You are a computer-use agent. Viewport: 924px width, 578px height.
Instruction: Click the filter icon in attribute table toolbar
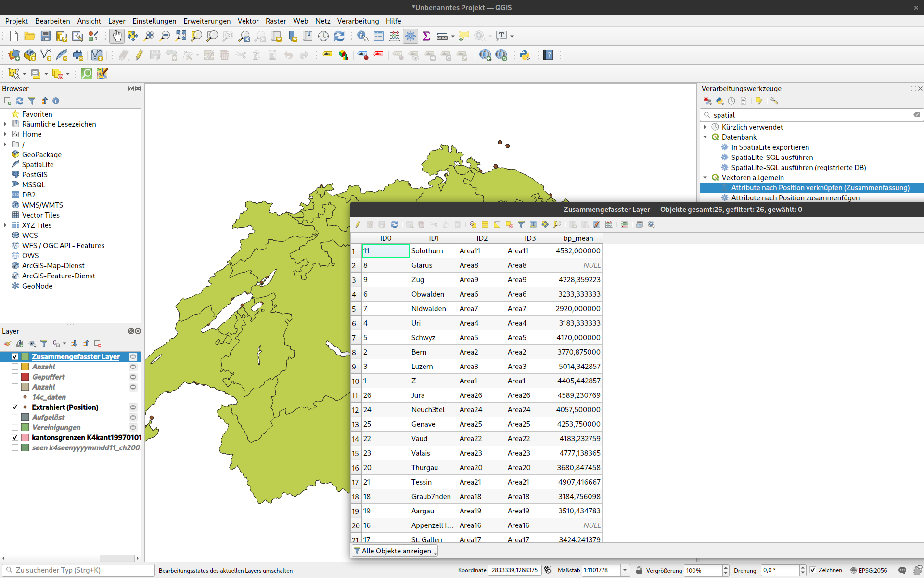[521, 224]
